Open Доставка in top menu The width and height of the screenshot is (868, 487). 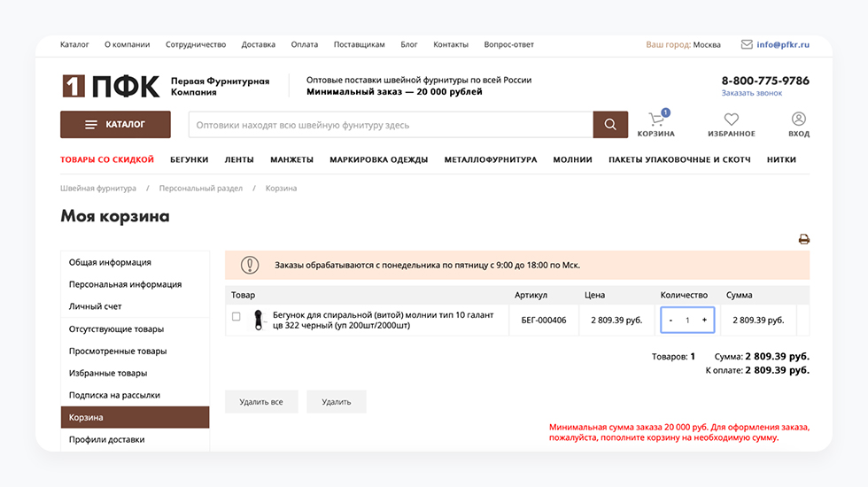click(259, 44)
